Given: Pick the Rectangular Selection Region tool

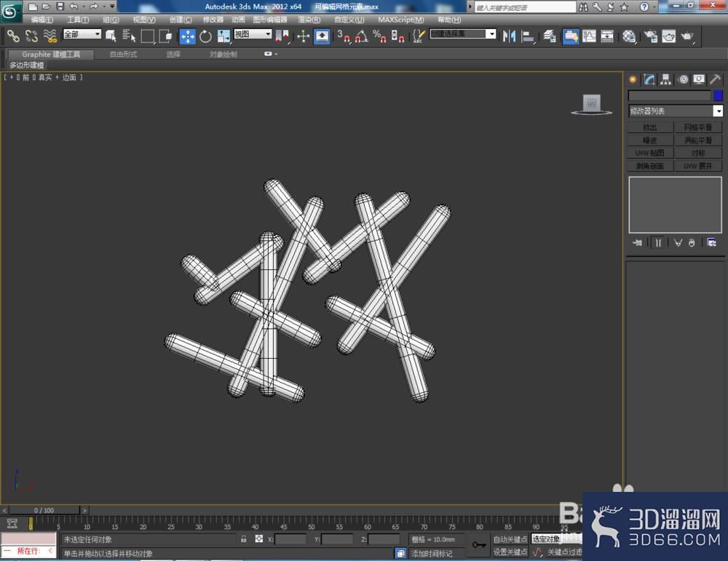Looking at the screenshot, I should (147, 36).
